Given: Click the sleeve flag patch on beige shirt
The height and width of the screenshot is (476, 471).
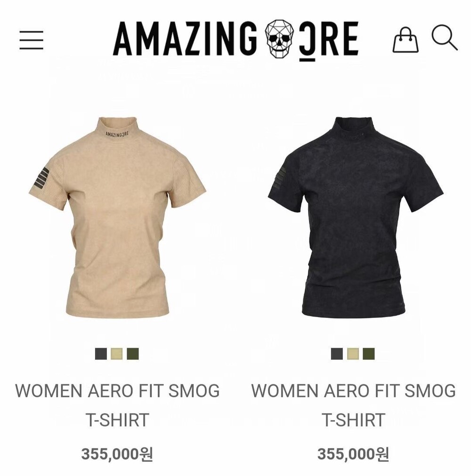Looking at the screenshot, I should [41, 177].
